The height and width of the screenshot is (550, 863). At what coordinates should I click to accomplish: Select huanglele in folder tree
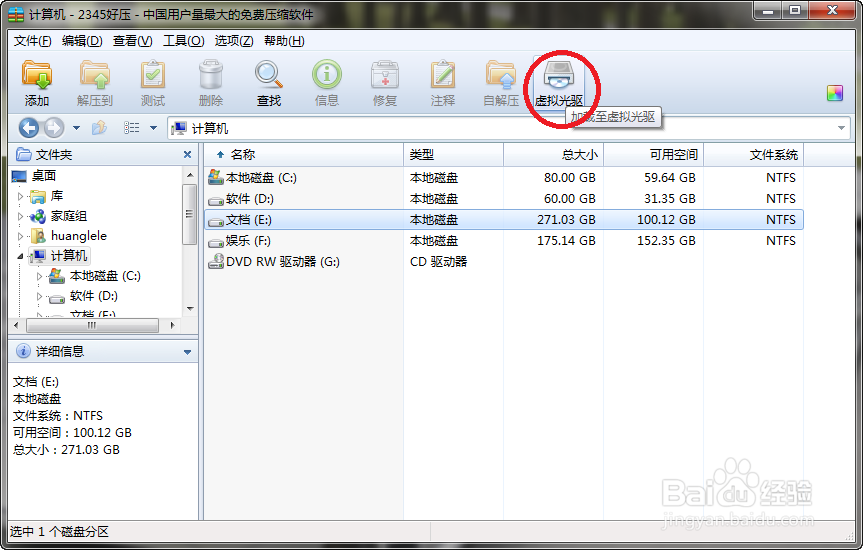click(x=79, y=236)
